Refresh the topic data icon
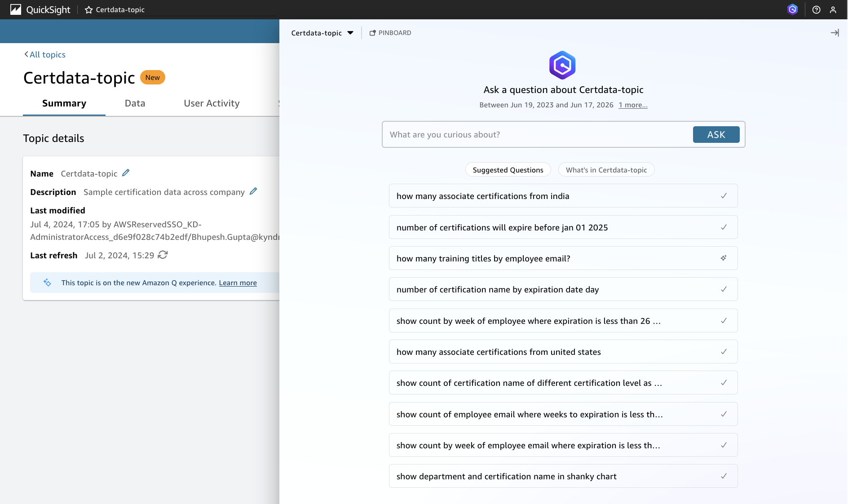Screen dimensions: 848x504 (x=163, y=255)
